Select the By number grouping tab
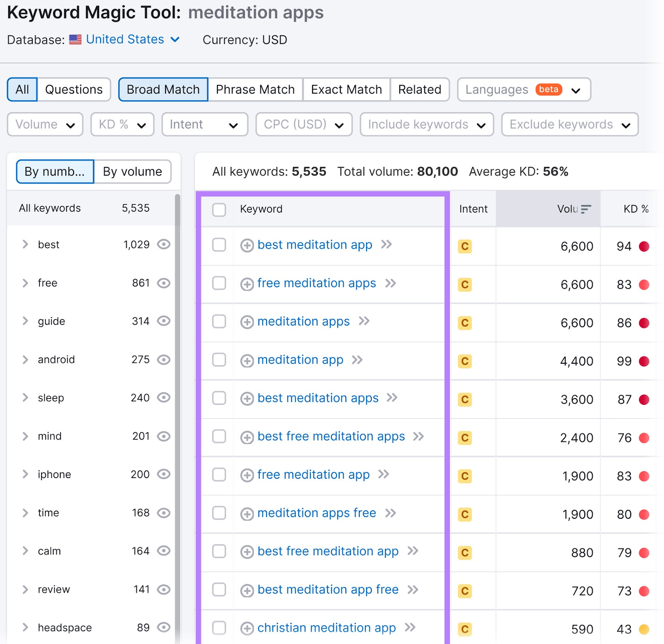The width and height of the screenshot is (664, 644). (55, 171)
